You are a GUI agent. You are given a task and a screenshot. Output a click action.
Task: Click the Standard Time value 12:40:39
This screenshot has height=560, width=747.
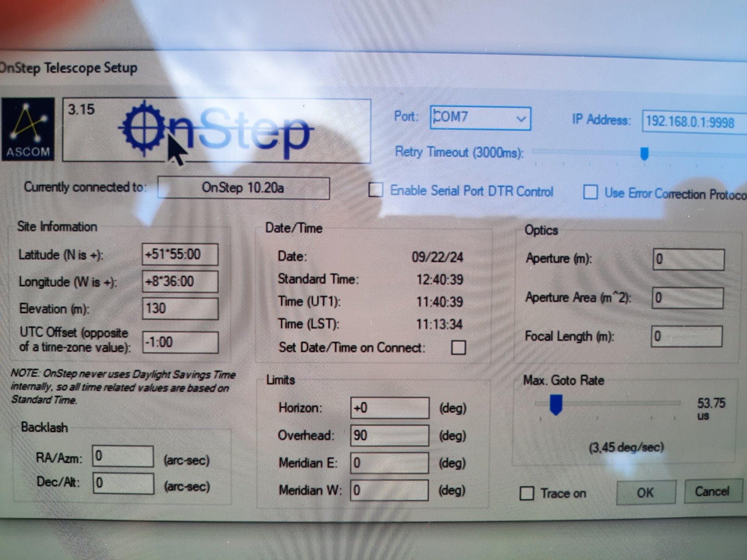pos(440,279)
